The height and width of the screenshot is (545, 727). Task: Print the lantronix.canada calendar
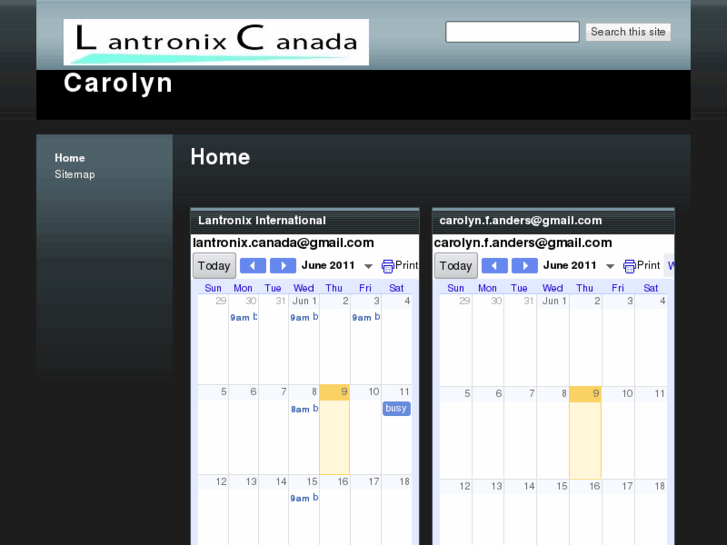pos(400,266)
